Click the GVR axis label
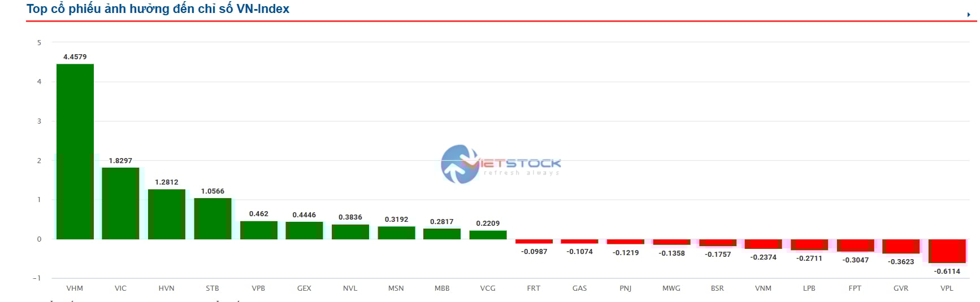The height and width of the screenshot is (302, 980). click(x=901, y=288)
